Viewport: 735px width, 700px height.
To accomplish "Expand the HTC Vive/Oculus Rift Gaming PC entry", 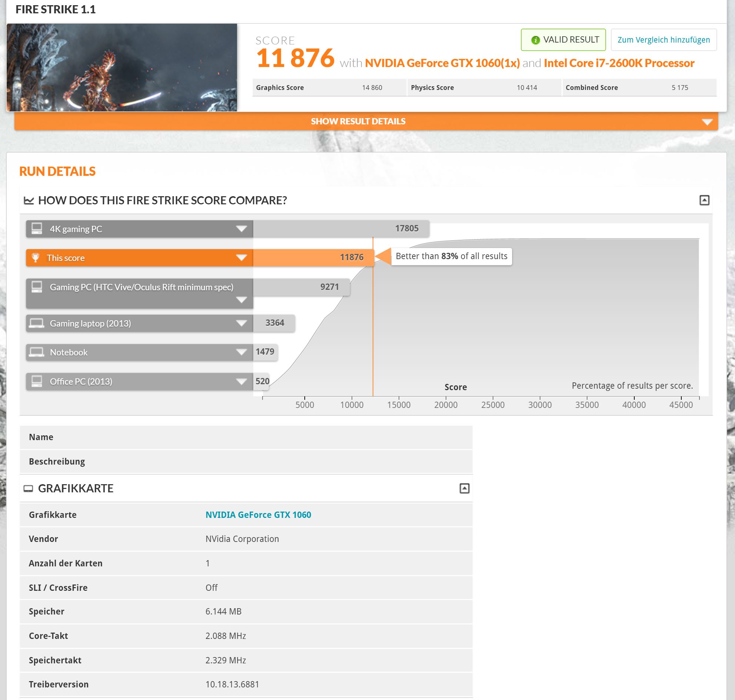I will click(x=241, y=300).
